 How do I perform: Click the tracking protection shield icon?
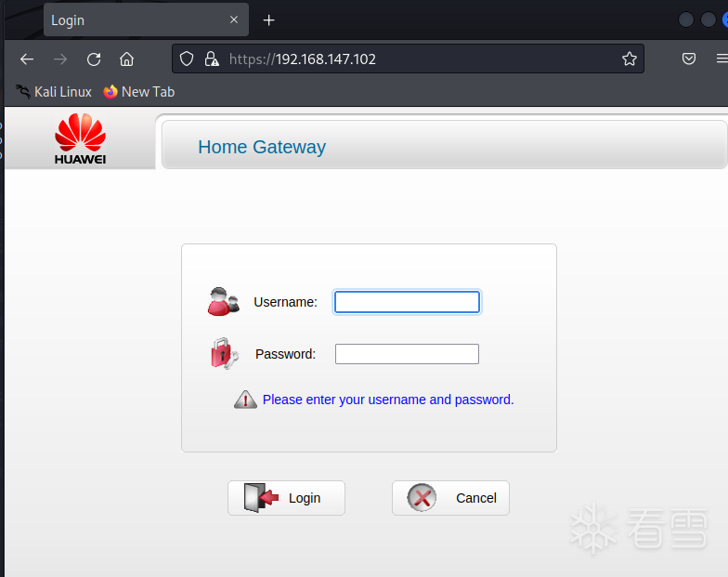click(x=187, y=59)
